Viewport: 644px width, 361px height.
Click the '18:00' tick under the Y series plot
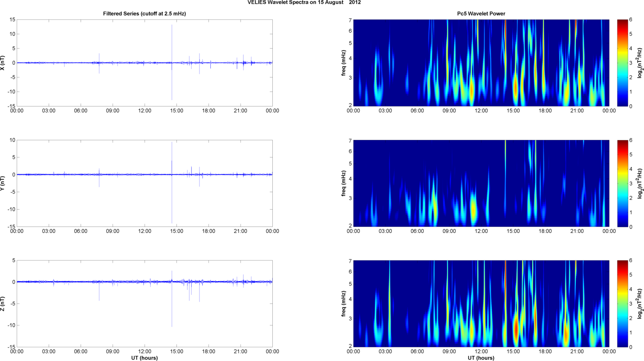point(208,231)
